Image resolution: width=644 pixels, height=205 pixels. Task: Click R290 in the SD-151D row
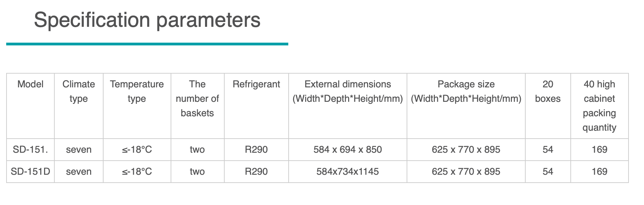[256, 172]
